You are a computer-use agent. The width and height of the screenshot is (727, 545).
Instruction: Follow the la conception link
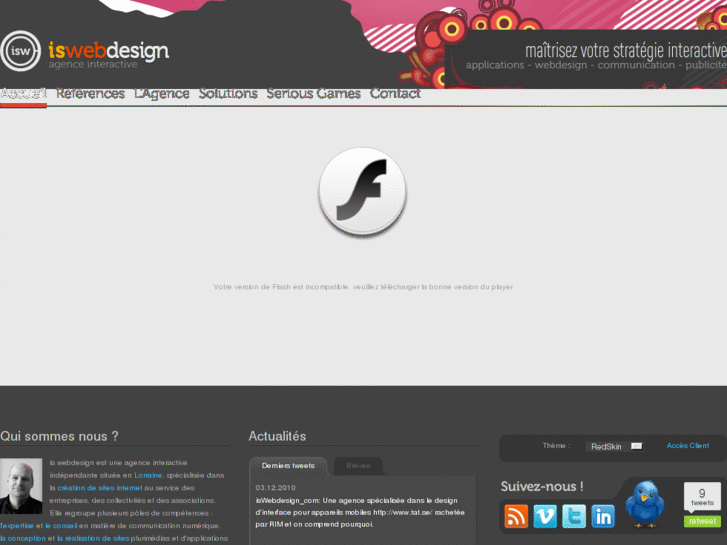pyautogui.click(x=23, y=539)
